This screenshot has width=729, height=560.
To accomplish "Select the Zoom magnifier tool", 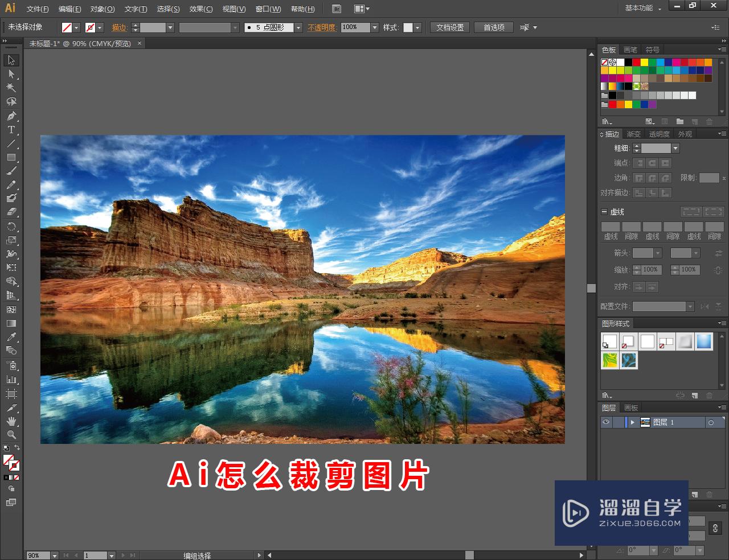I will click(x=11, y=435).
